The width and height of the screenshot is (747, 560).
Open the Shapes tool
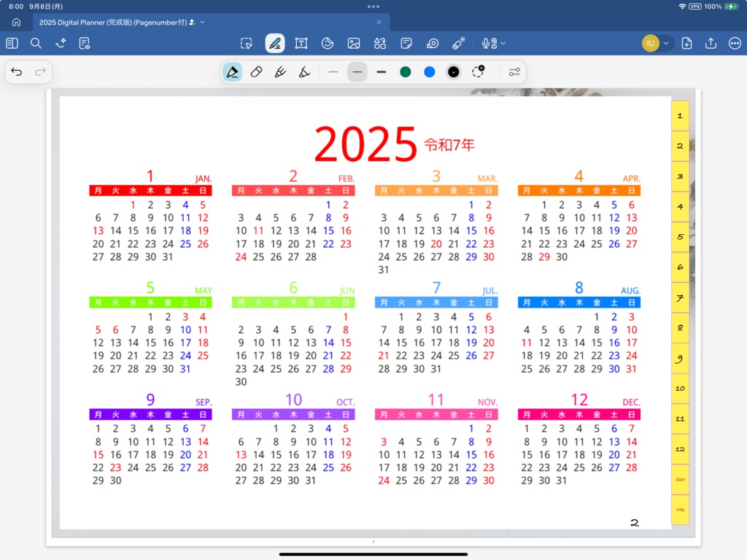(x=380, y=43)
